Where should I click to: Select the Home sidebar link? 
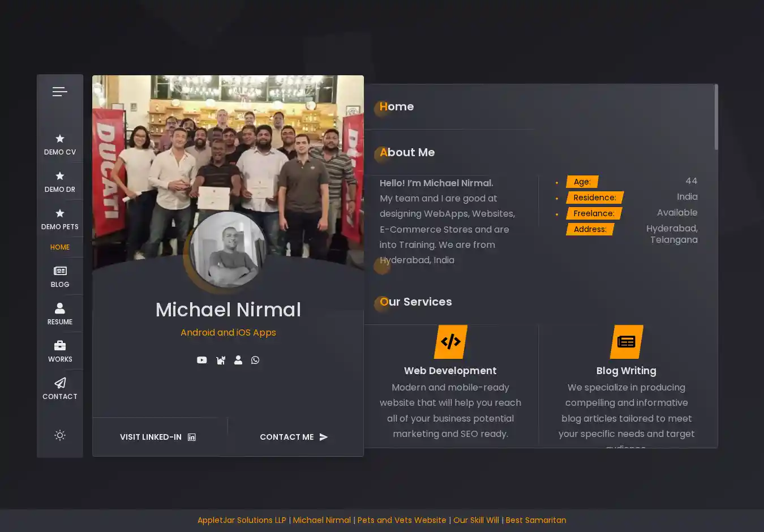60,247
